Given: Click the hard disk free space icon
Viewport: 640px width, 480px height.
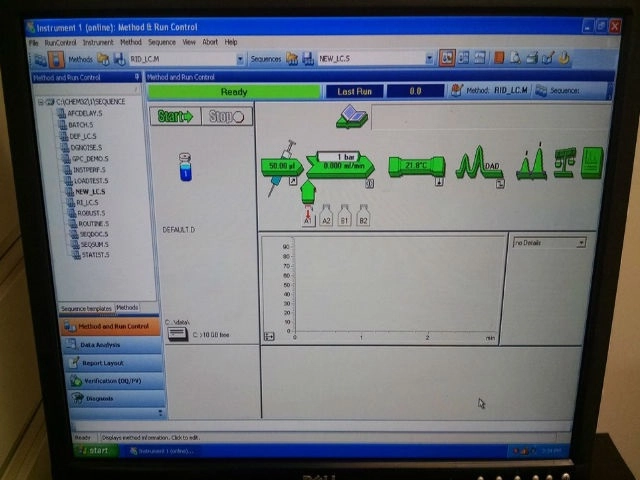Looking at the screenshot, I should (x=179, y=334).
